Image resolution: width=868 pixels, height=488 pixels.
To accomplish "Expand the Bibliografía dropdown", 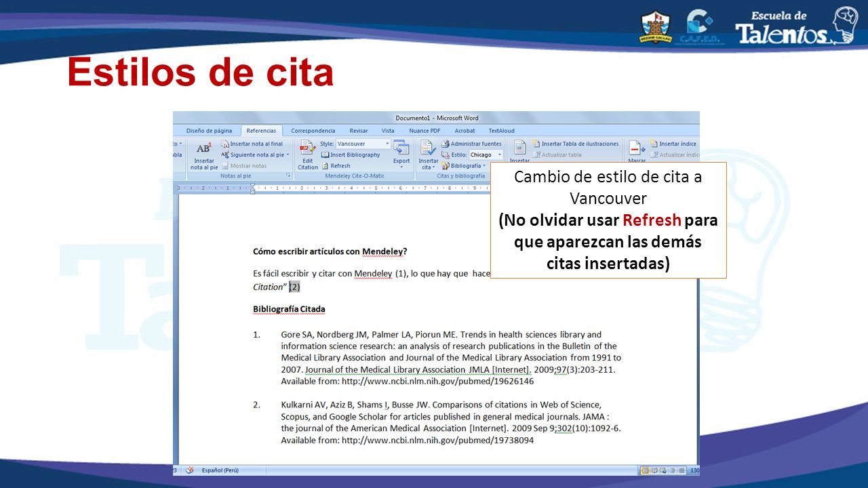I will click(x=464, y=165).
